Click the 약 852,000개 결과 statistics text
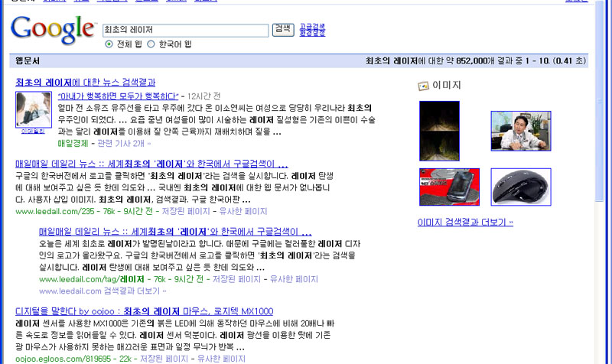 click(x=476, y=61)
